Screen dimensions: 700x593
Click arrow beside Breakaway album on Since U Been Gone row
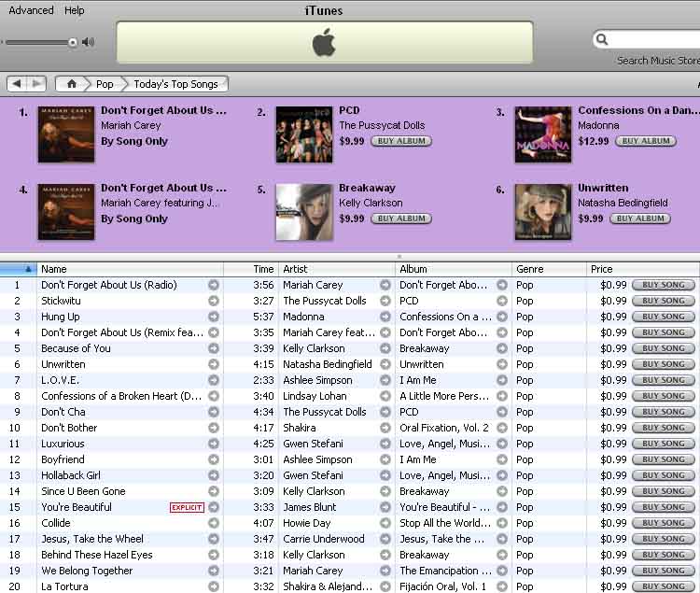[502, 491]
